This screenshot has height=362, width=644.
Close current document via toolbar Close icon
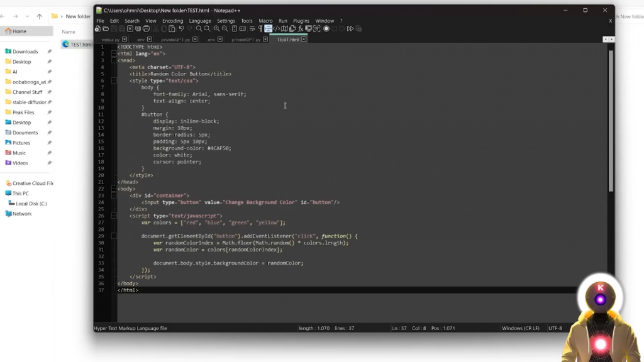(130, 29)
